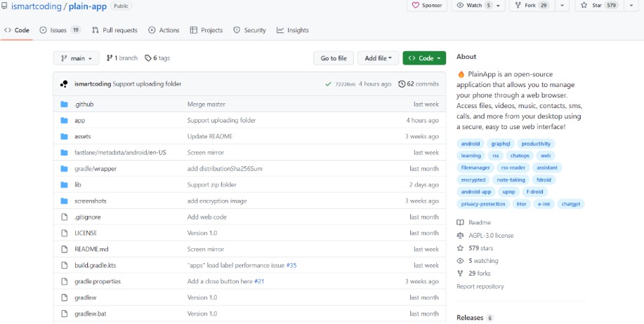Viewport: 644px width, 324px height.
Task: Open the lib folder
Action: (x=78, y=184)
